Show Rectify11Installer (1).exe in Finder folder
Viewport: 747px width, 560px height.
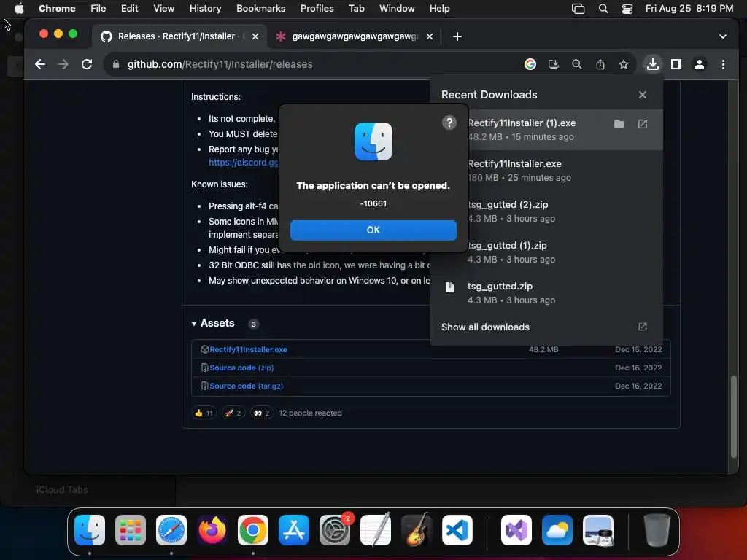tap(619, 124)
